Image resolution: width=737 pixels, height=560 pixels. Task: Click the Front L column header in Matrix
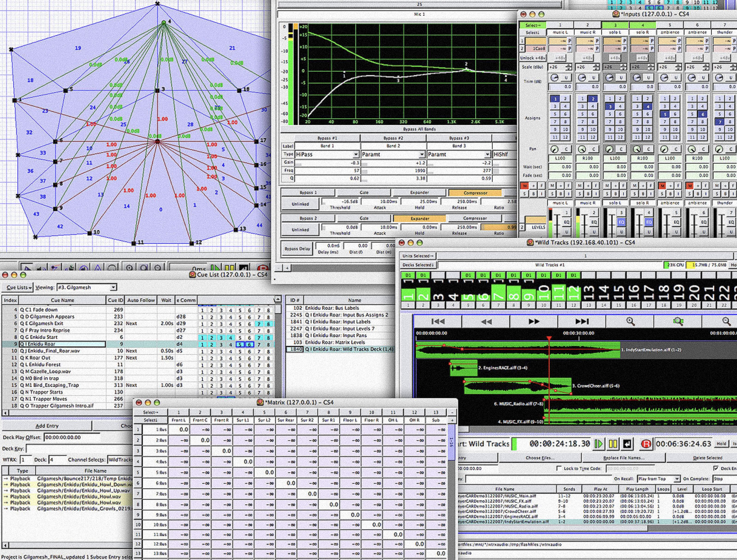point(178,420)
